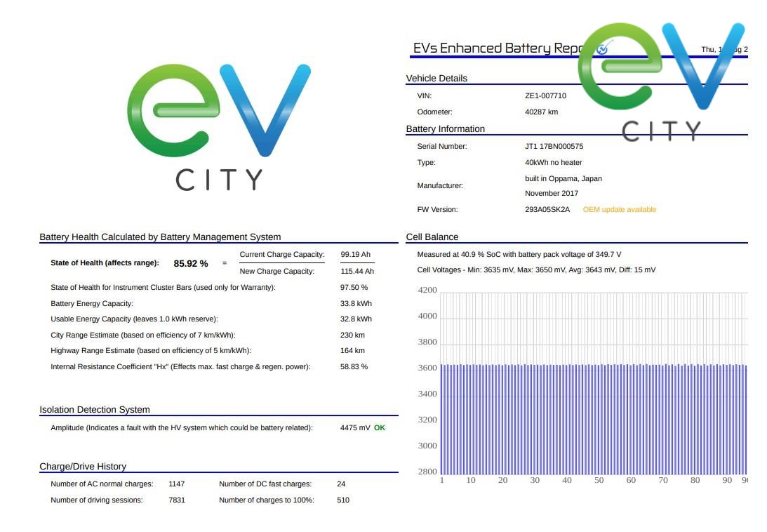Click the 58.83 % internal resistance value
Screen dimensions: 767x532
[354, 367]
